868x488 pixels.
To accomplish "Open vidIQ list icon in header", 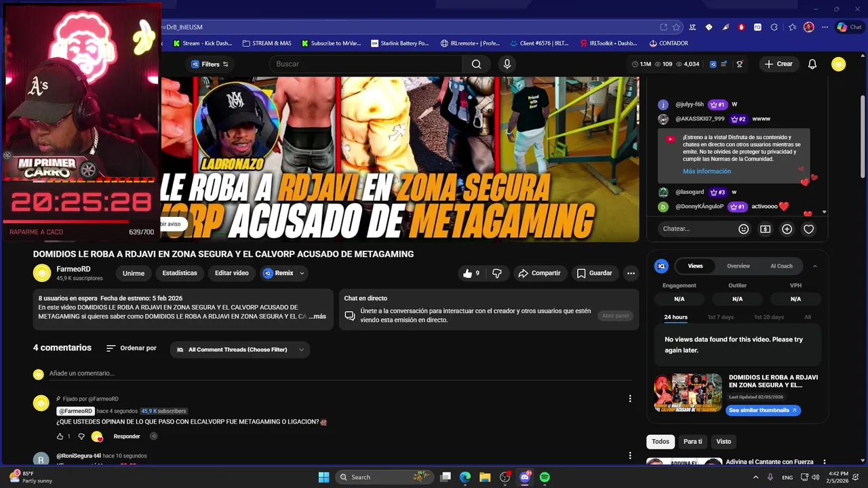I will (724, 64).
